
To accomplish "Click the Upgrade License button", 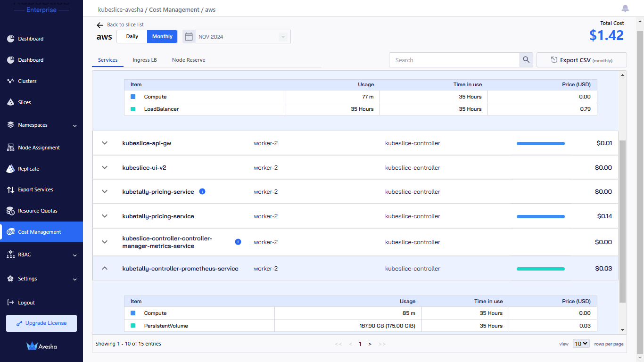I will pos(41,323).
